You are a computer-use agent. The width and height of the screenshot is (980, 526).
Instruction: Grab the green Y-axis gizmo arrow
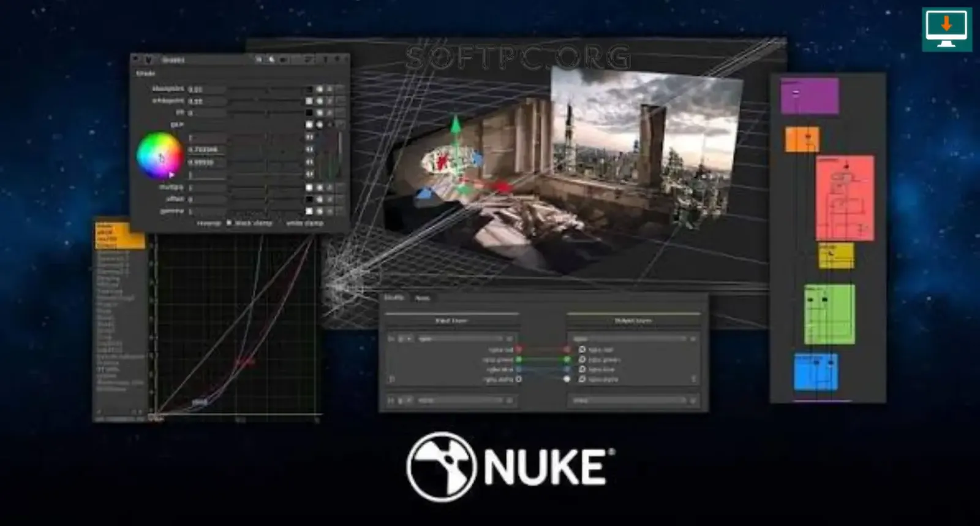[456, 124]
